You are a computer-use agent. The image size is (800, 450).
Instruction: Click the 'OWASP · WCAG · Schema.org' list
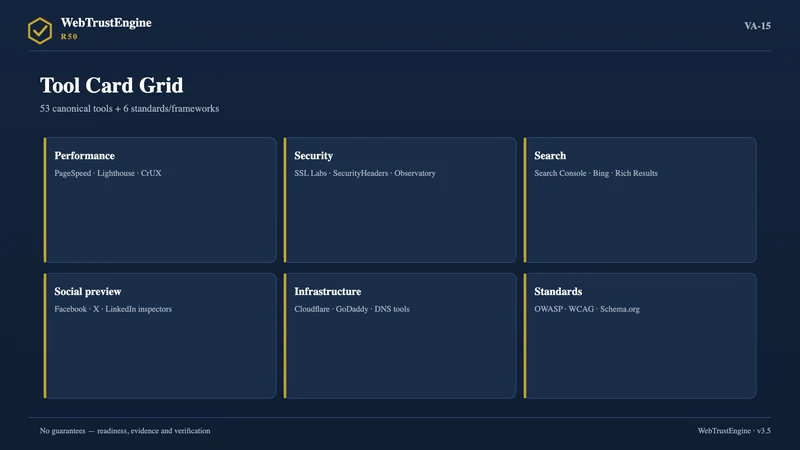click(x=587, y=309)
